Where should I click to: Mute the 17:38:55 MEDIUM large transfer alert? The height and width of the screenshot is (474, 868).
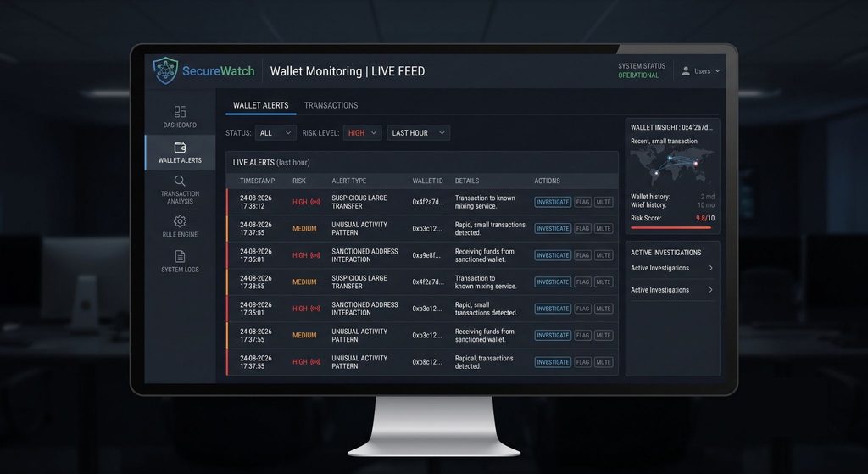coord(604,282)
